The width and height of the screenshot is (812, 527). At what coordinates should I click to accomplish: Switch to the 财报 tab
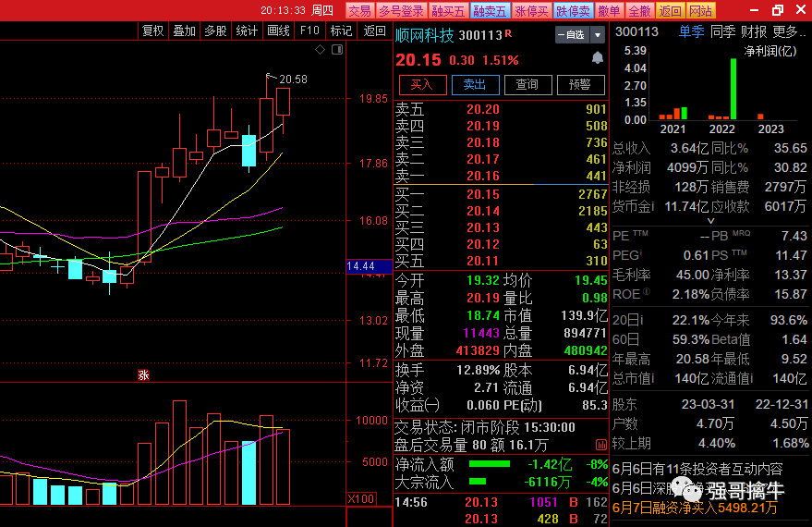click(x=754, y=32)
